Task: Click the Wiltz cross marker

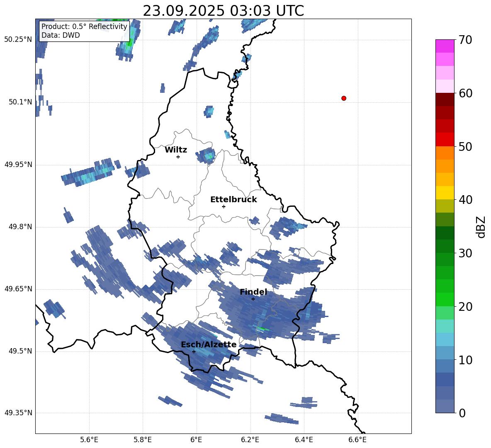Action: click(x=178, y=157)
